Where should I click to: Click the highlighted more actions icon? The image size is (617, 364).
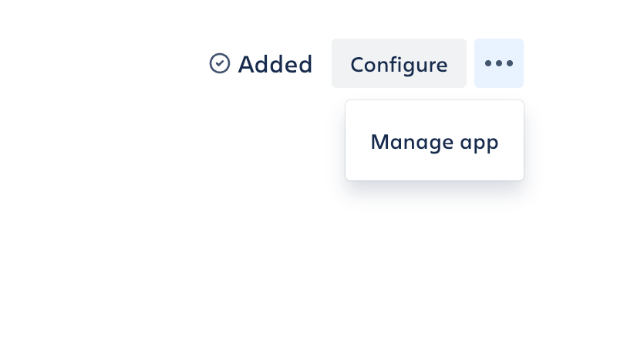(499, 63)
